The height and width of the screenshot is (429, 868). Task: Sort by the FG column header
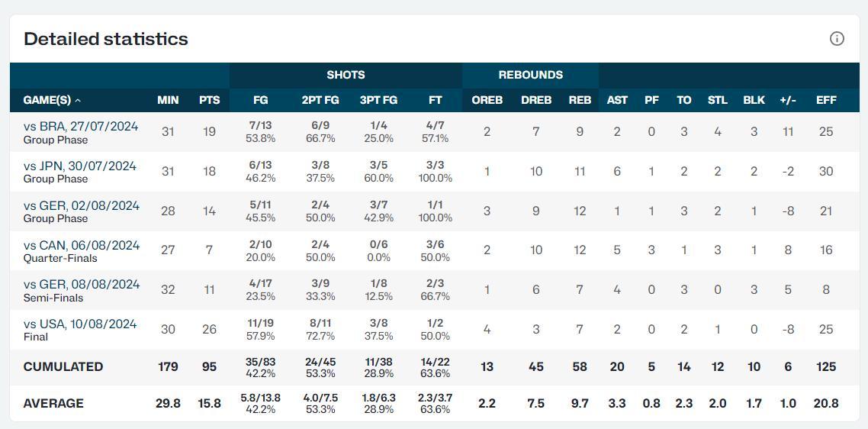(260, 100)
